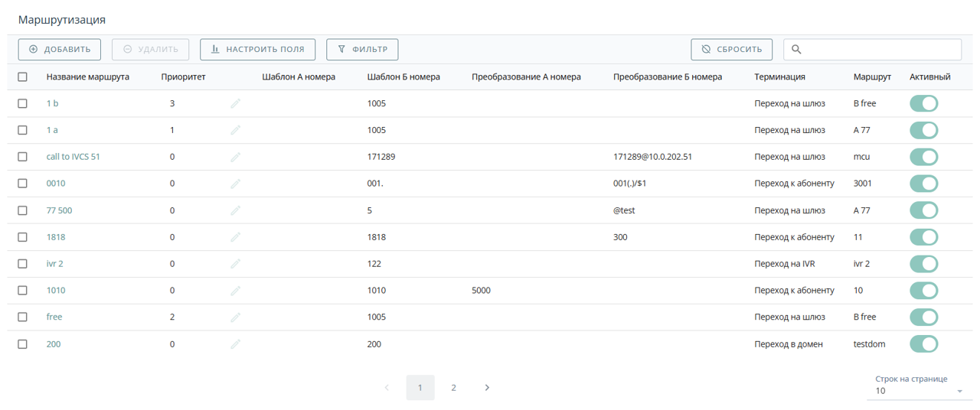Click the pencil icon in the ivr 2 row
Viewport: 980px width, 410px height.
[x=235, y=264]
